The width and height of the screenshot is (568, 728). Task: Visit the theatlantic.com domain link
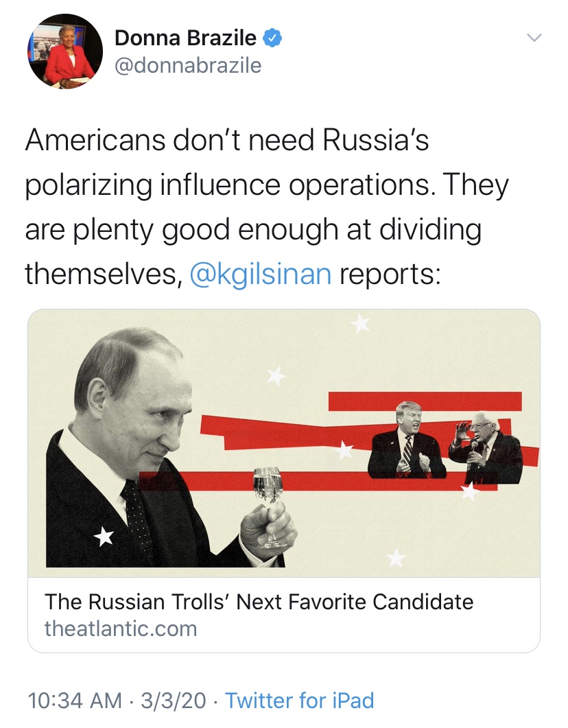tap(121, 628)
